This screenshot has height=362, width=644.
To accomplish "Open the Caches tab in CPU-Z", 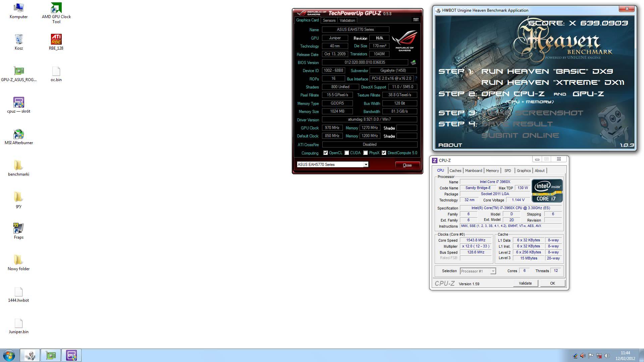I will [455, 171].
